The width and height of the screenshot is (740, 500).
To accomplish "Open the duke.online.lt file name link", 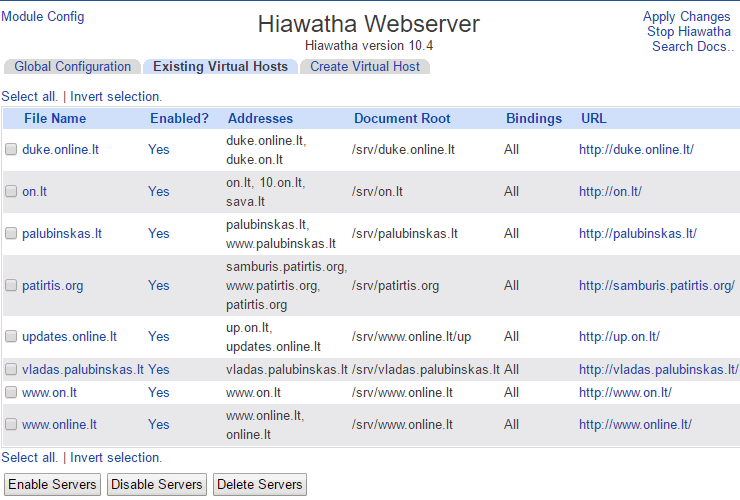I will pos(60,150).
